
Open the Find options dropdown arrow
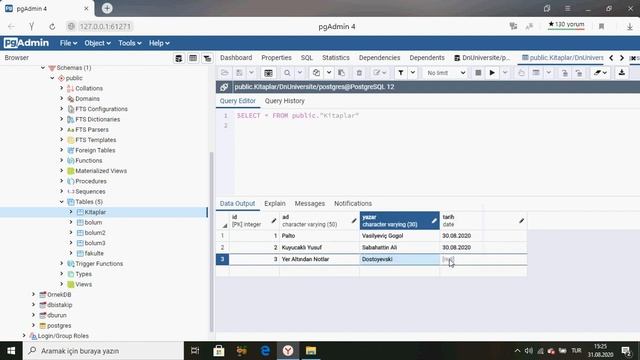(300, 73)
